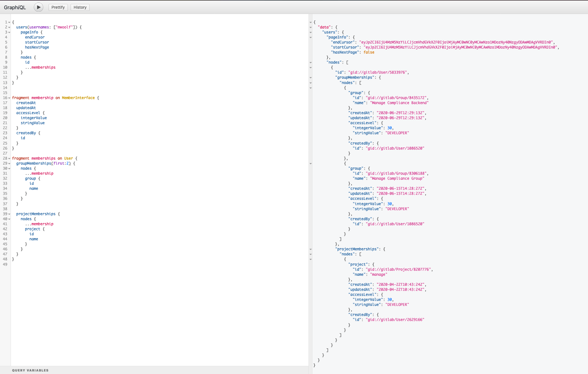The image size is (588, 374).
Task: Click line number 10 in the gutter
Action: (x=5, y=67)
